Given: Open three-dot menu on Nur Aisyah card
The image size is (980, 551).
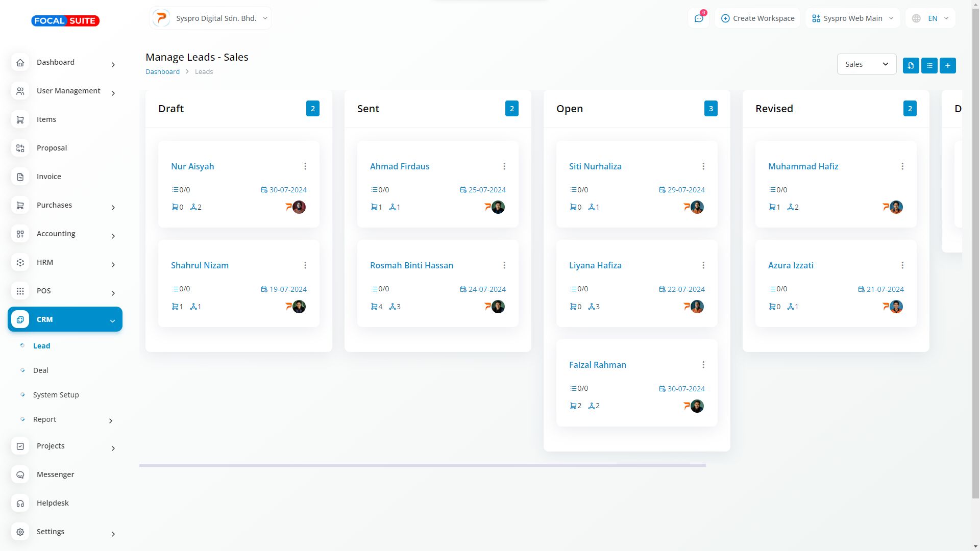Looking at the screenshot, I should pos(305,166).
